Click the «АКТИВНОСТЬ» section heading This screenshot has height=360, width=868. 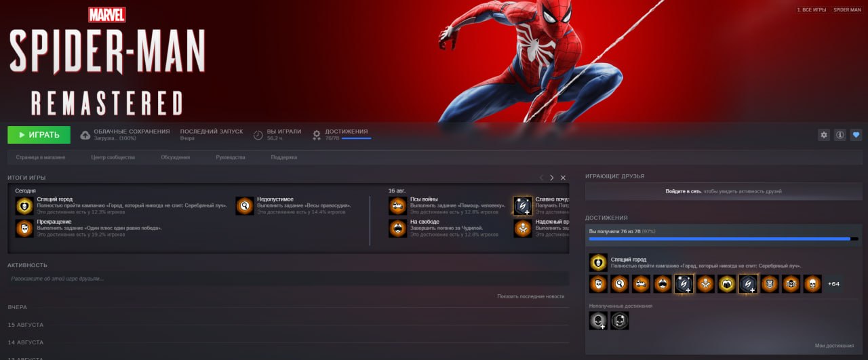(27, 265)
